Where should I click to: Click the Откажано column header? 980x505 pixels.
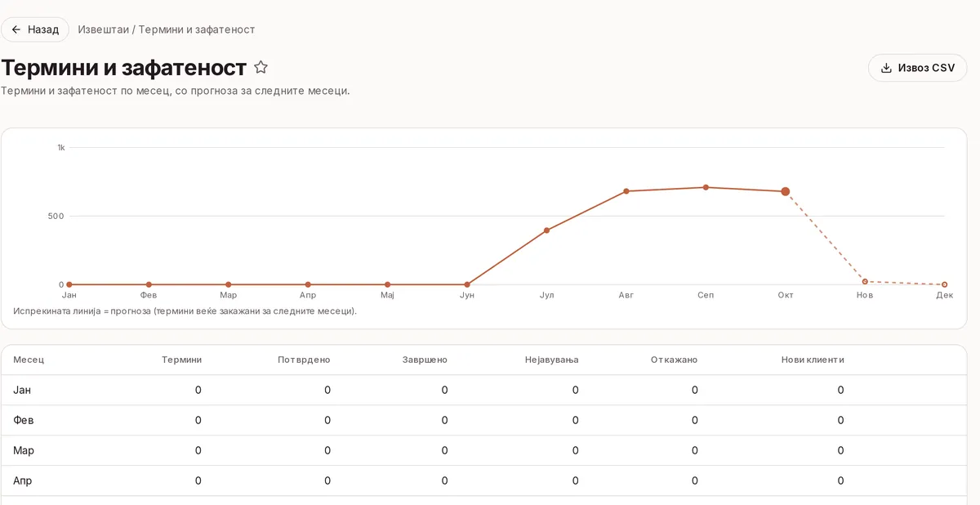click(x=675, y=360)
